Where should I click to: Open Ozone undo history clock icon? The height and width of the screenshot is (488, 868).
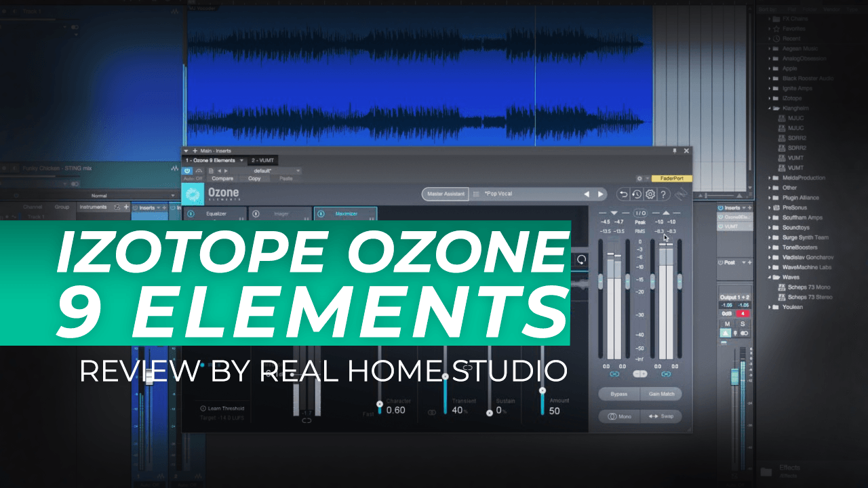637,195
